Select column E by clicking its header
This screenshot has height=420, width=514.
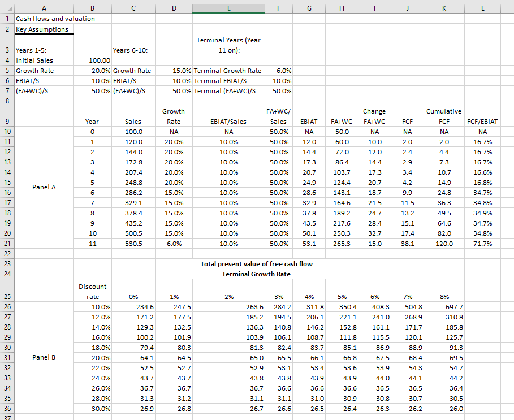tap(228, 8)
